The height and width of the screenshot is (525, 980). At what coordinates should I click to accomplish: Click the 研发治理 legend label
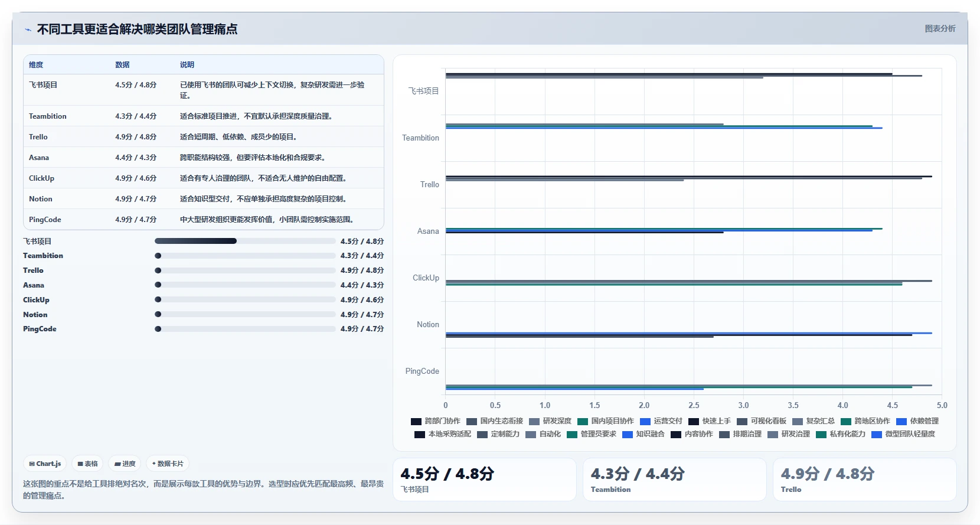(x=796, y=434)
